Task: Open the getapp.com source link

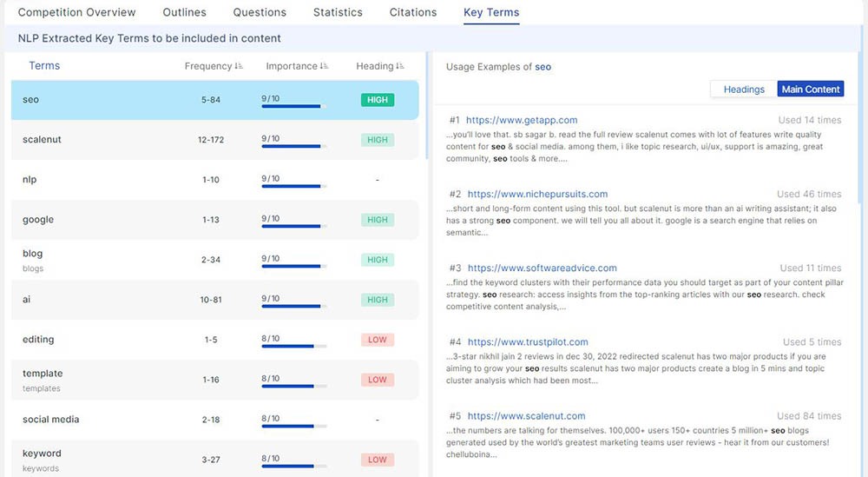Action: point(522,120)
